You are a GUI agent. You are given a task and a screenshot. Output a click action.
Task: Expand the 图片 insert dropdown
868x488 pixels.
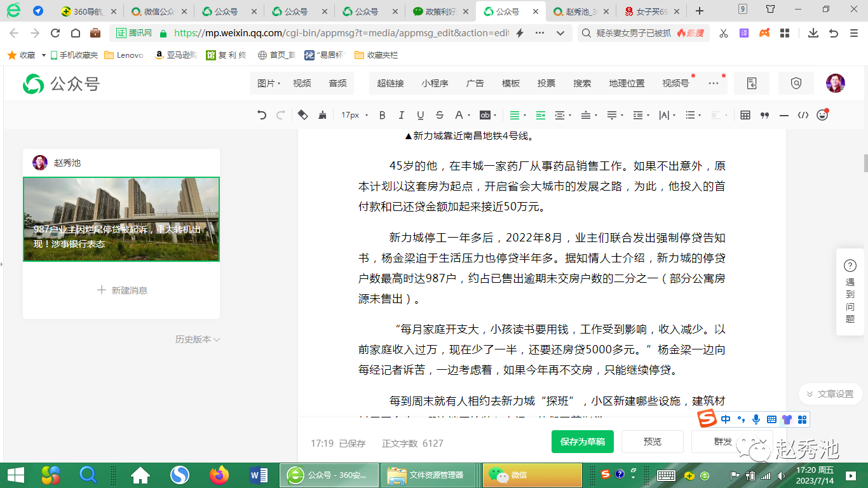[269, 83]
